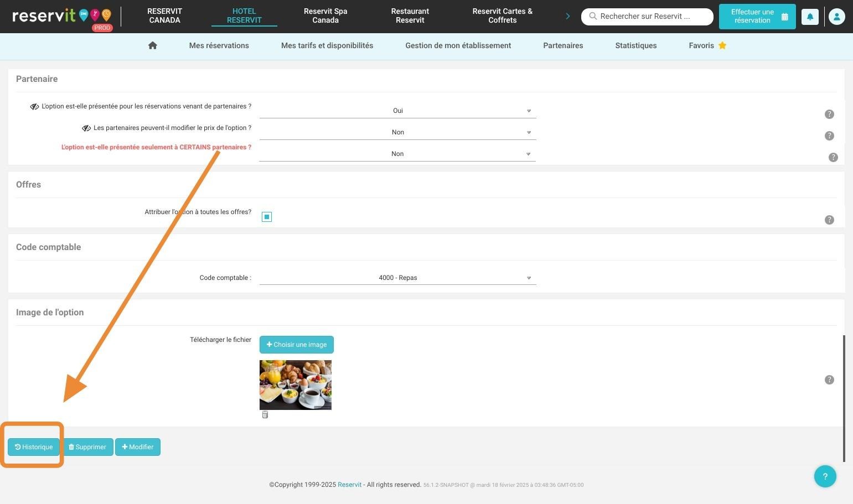The height and width of the screenshot is (504, 853).
Task: Click the search magnifier icon
Action: 593,16
